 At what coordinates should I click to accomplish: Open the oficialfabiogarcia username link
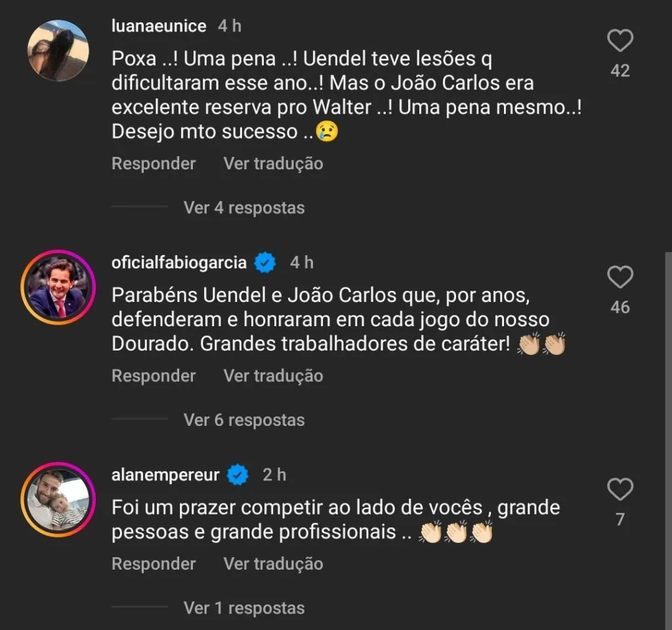(179, 263)
